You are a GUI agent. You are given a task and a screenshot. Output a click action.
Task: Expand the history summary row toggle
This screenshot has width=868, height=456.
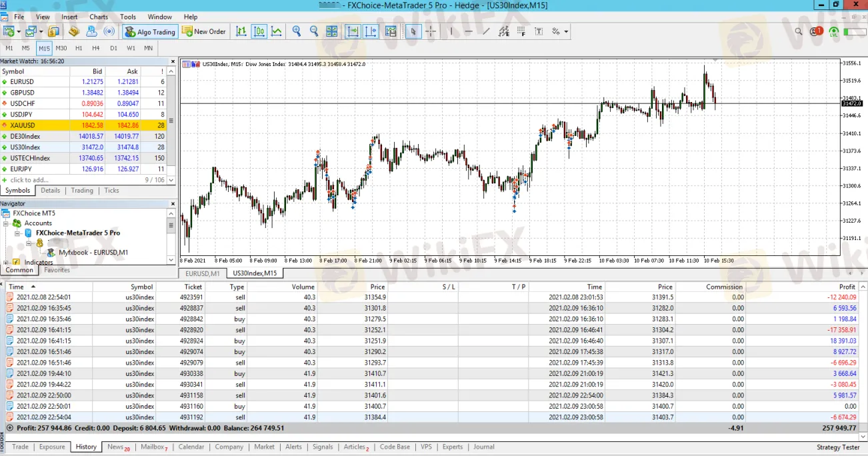point(9,428)
